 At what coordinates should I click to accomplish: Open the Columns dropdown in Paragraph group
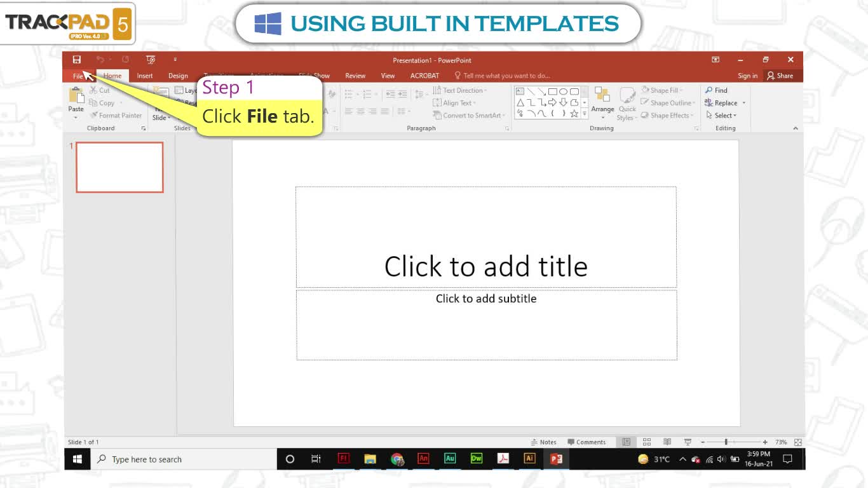click(x=403, y=111)
